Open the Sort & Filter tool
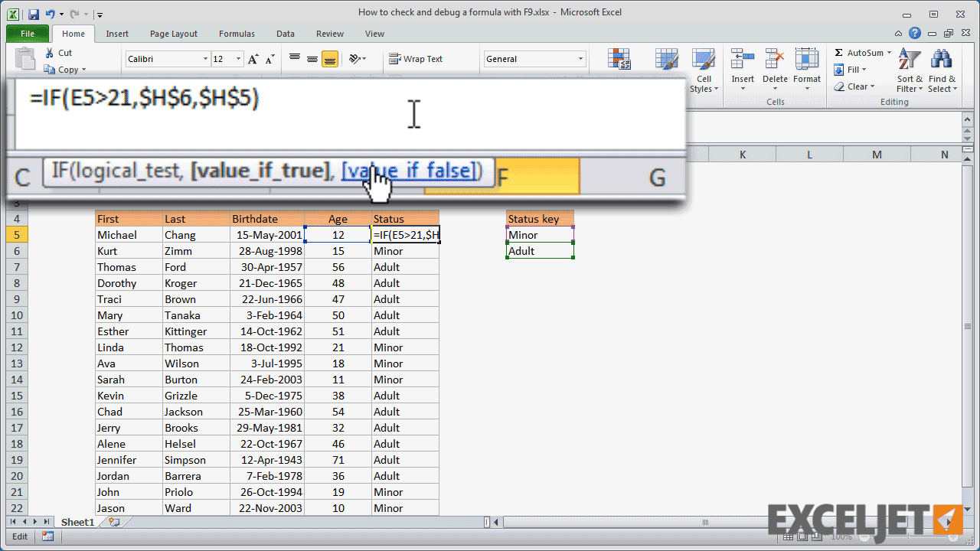 pos(910,70)
